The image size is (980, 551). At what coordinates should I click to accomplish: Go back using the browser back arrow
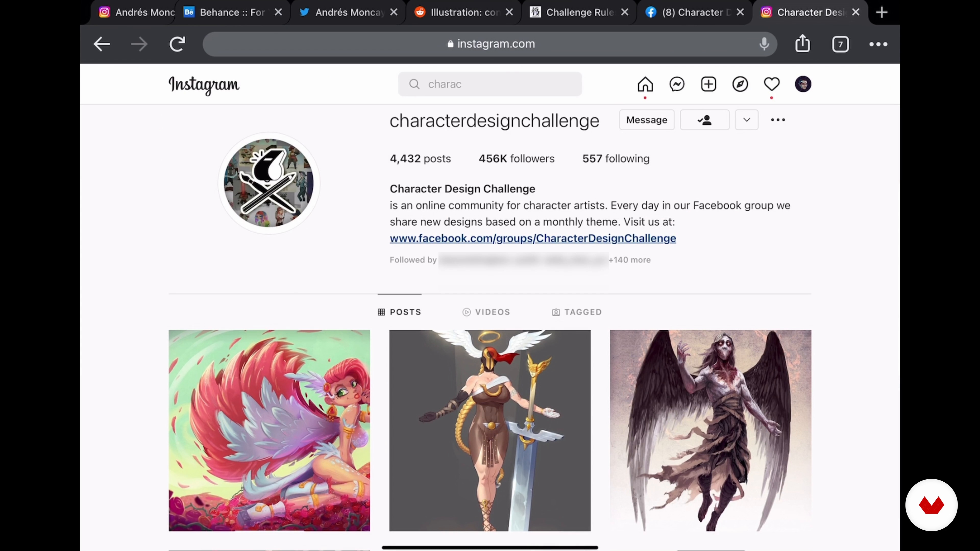point(102,44)
